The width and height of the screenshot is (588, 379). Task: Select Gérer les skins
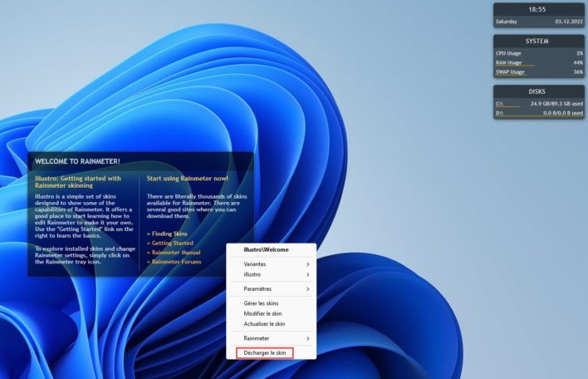271,303
